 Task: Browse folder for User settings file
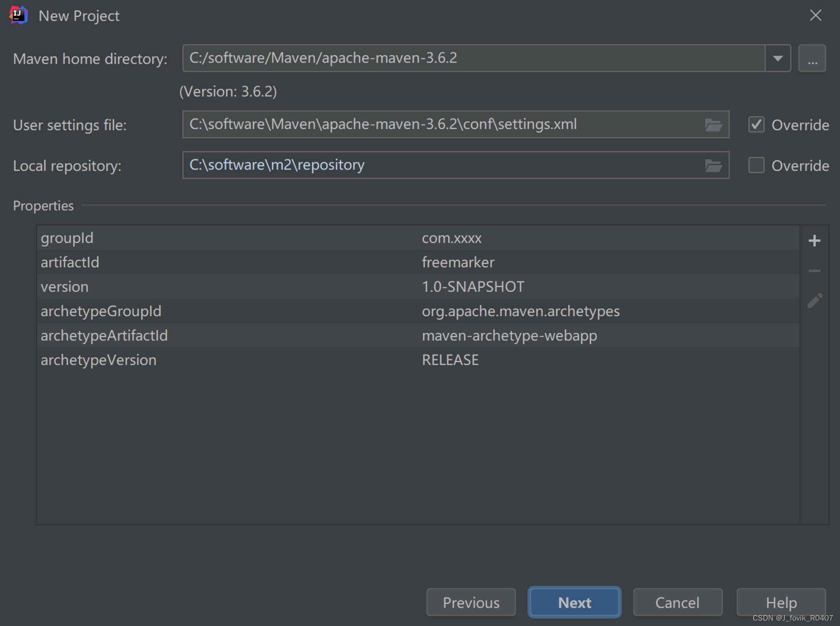click(713, 125)
